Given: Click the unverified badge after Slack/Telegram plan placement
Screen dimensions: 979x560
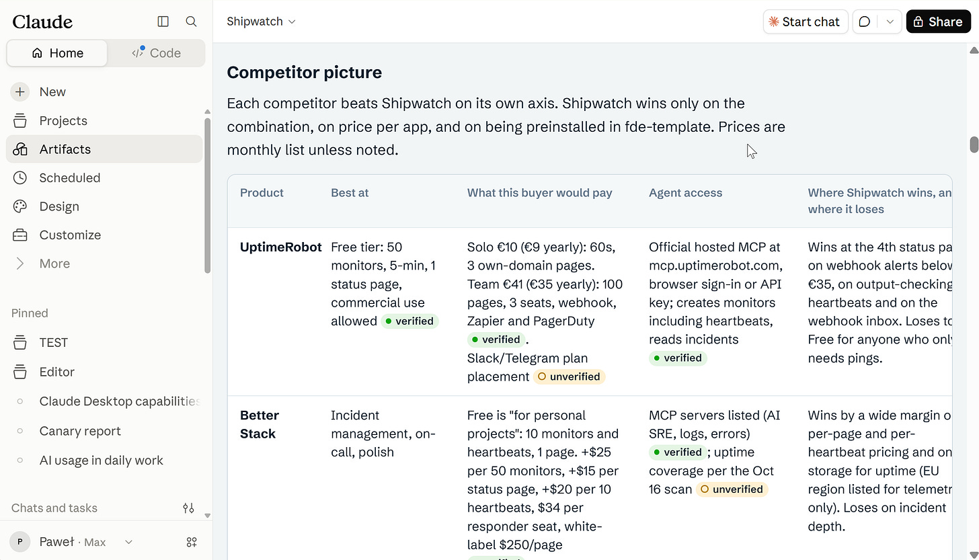Looking at the screenshot, I should point(570,376).
